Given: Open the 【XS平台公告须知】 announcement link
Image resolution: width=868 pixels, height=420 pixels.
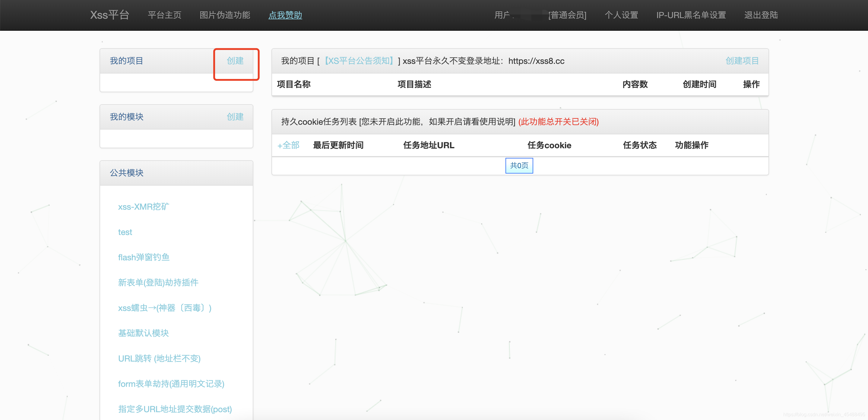Looking at the screenshot, I should tap(359, 61).
